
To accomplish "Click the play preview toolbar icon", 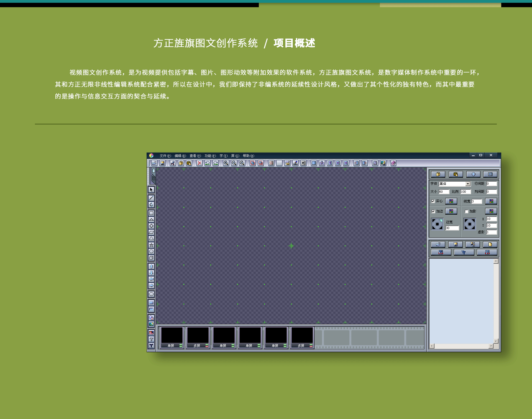I will [x=303, y=163].
